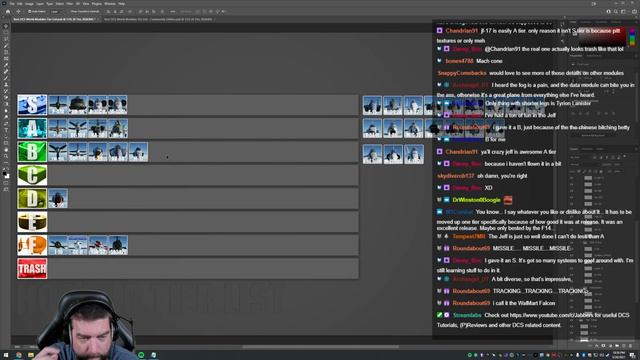Open the Auto-Select Layer dropdown
Image resolution: width=640 pixels, height=360 pixels.
pyautogui.click(x=56, y=11)
